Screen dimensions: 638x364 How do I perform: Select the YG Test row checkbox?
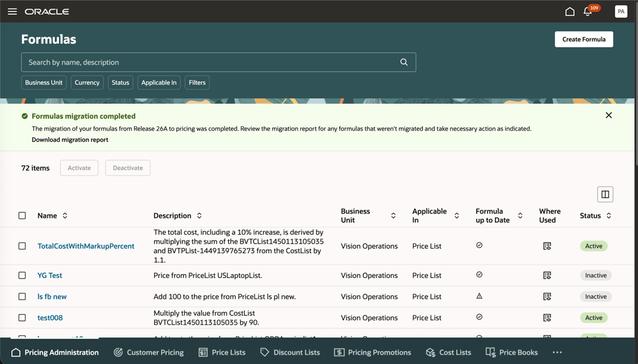(22, 275)
